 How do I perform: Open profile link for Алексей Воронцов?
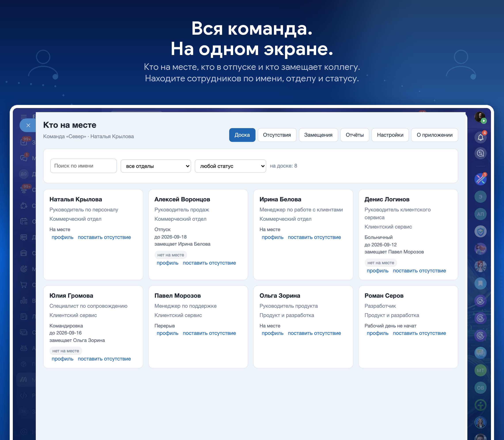click(167, 263)
